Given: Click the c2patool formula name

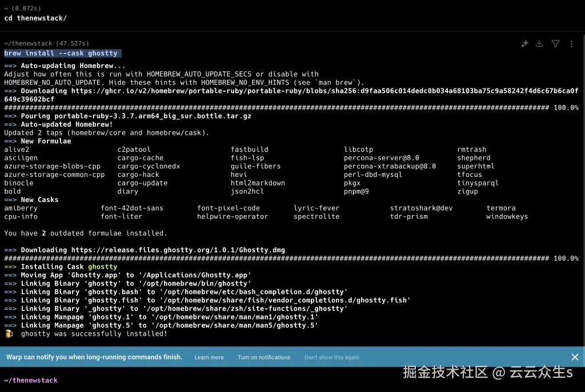Looking at the screenshot, I should (x=134, y=149).
